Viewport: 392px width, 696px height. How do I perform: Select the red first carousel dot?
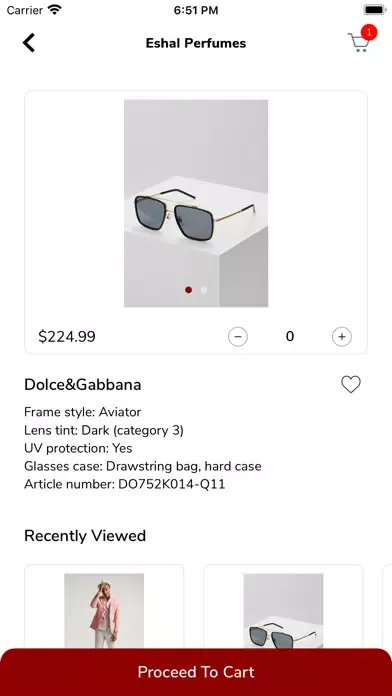(x=189, y=290)
